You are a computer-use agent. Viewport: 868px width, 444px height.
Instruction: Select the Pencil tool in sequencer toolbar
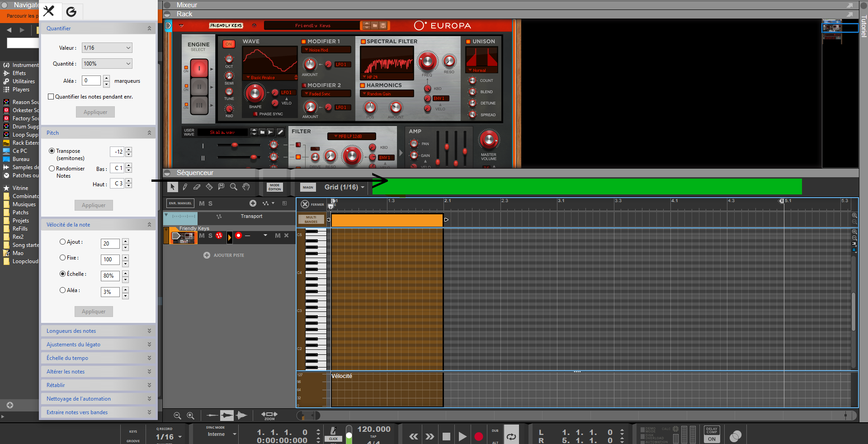tap(185, 187)
